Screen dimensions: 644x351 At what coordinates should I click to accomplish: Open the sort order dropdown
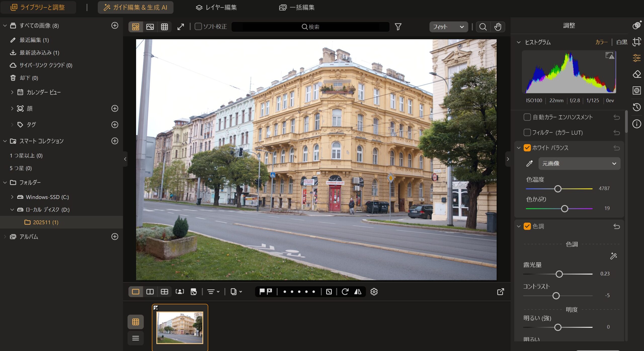[213, 292]
